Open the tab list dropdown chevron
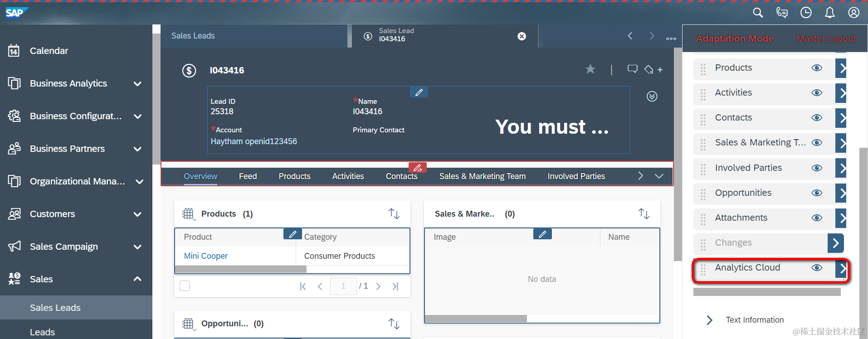 click(x=659, y=176)
